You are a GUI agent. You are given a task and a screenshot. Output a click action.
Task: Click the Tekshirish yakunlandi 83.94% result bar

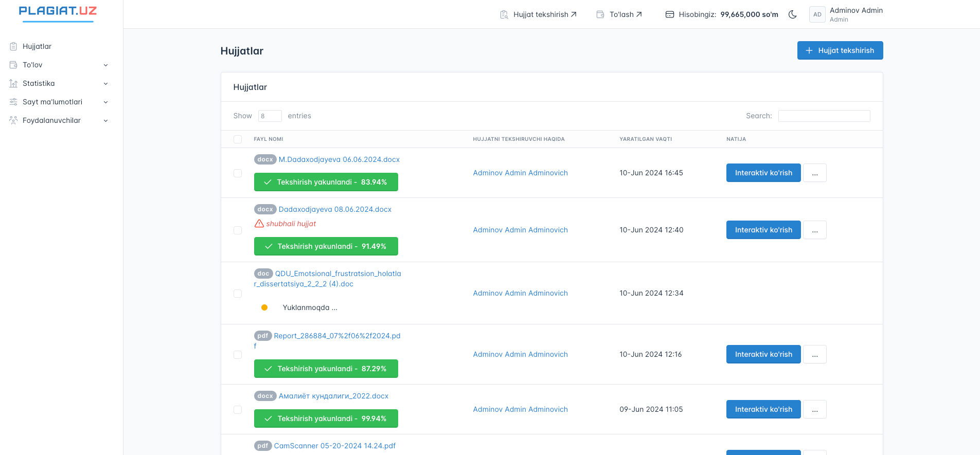pyautogui.click(x=326, y=182)
